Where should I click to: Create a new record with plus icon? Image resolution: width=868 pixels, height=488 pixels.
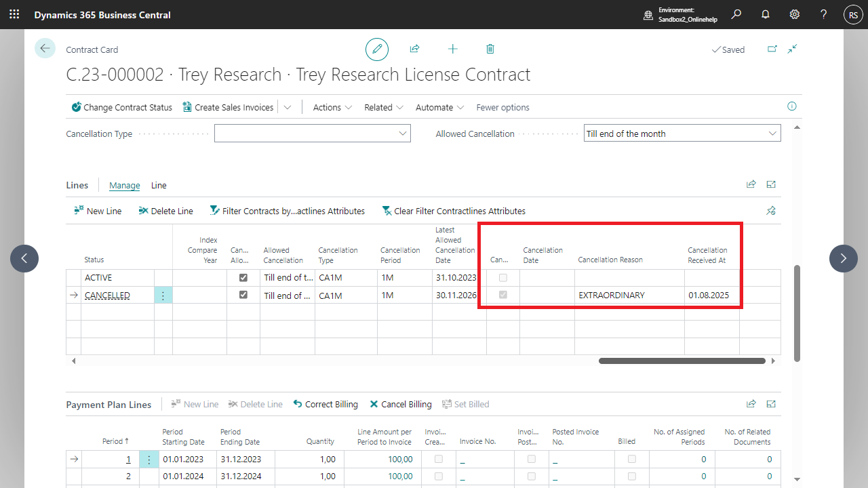tap(453, 49)
